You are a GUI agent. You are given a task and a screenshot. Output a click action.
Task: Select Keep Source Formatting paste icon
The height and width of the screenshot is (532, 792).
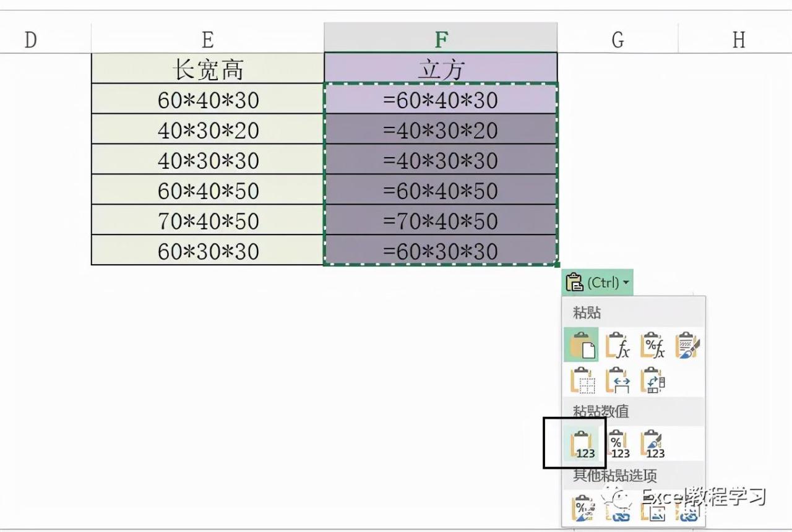point(686,345)
